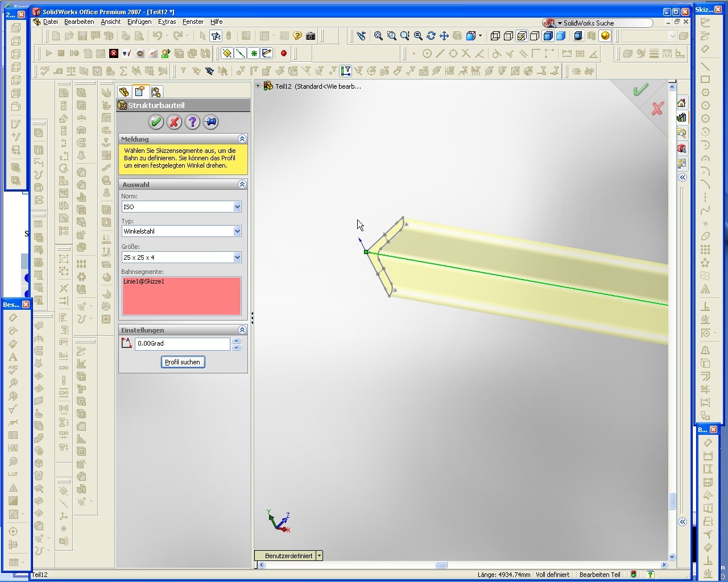Open the Typ dropdown showing Winkelstahl

pyautogui.click(x=237, y=231)
